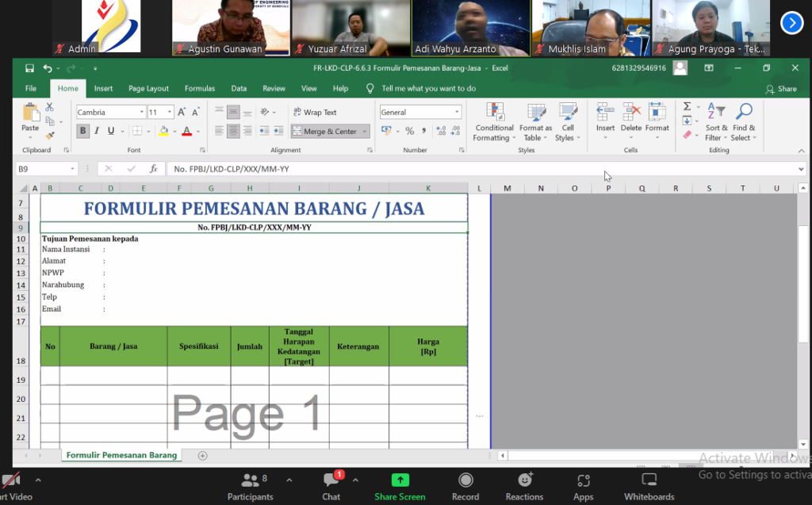This screenshot has width=812, height=505.
Task: Switch to the Data tab
Action: pyautogui.click(x=239, y=89)
